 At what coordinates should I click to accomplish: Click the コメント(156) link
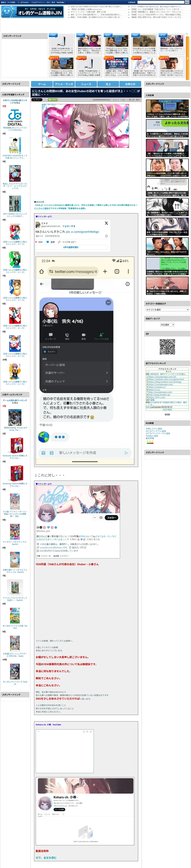(119, 100)
